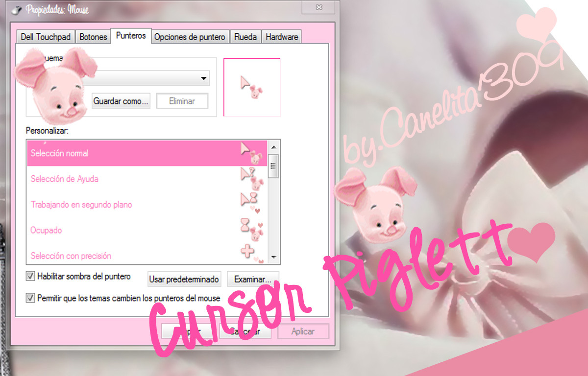Click the pointer list scroll up arrow

pyautogui.click(x=274, y=147)
